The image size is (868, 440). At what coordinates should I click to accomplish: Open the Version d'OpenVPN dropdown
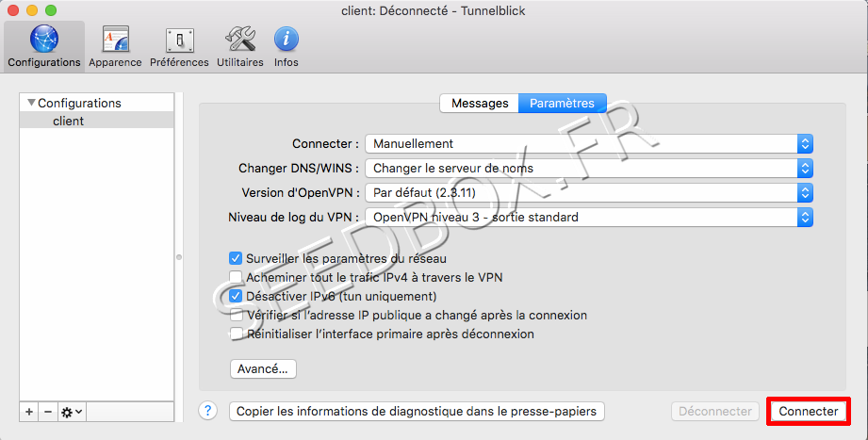[x=588, y=193]
